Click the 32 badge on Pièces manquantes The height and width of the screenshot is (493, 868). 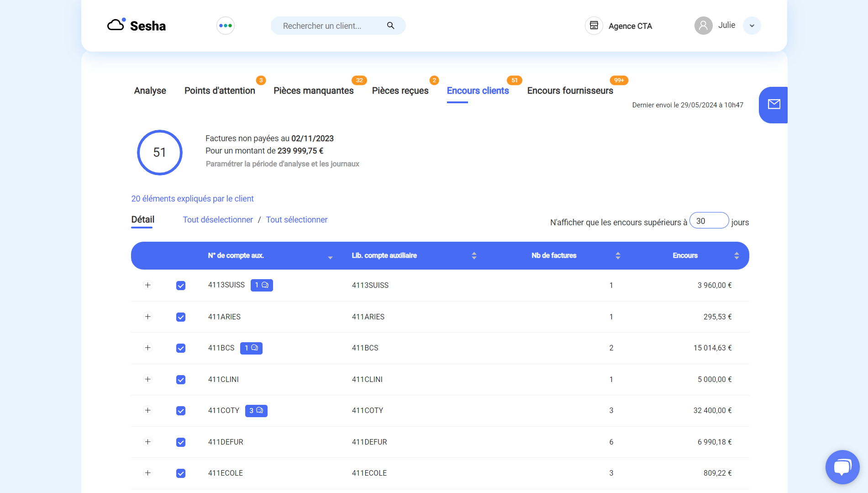(359, 80)
